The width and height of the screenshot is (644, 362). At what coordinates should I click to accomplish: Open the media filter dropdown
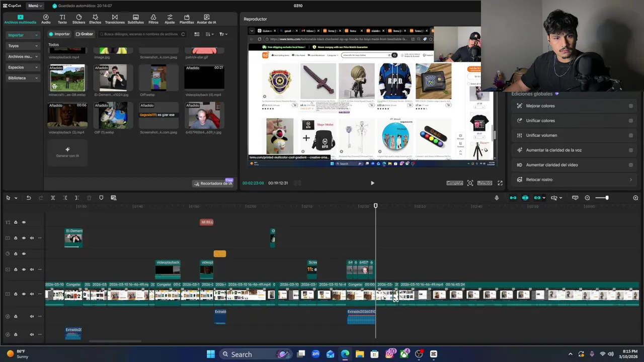pyautogui.click(x=223, y=34)
